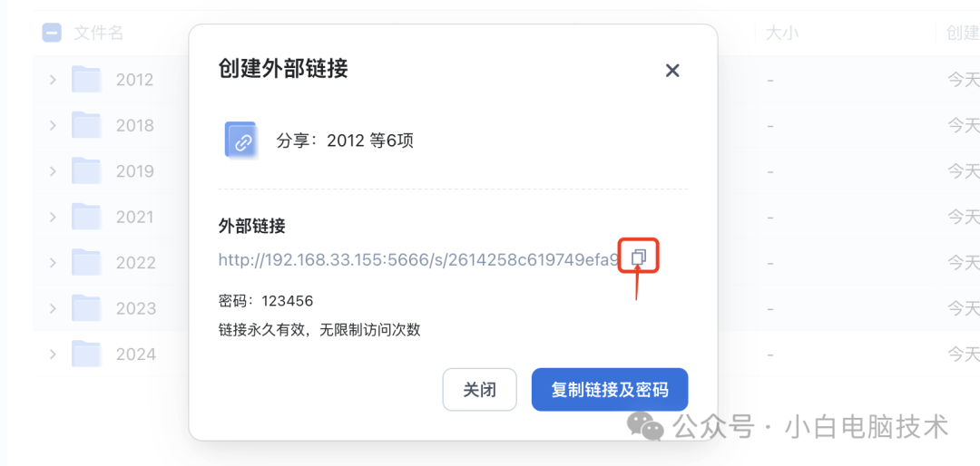This screenshot has height=466, width=980.
Task: Click the 2024 folder icon
Action: click(86, 354)
